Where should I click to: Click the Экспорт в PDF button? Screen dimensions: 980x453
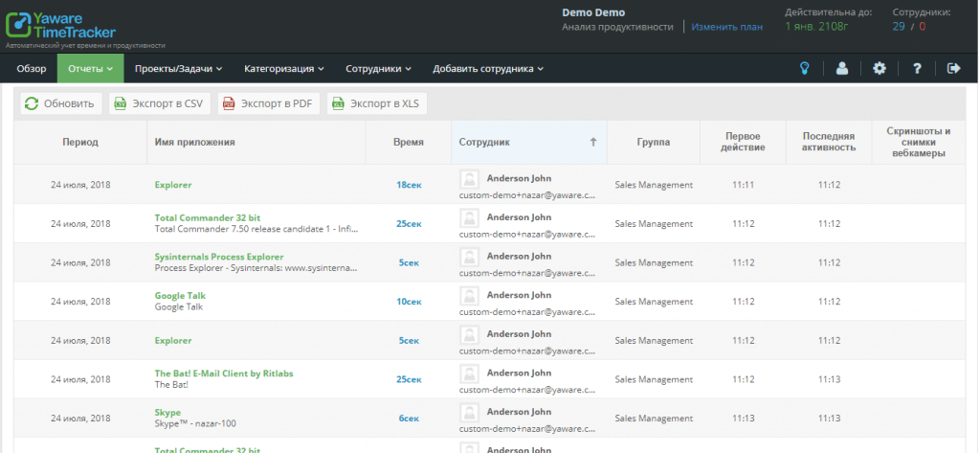coord(268,103)
